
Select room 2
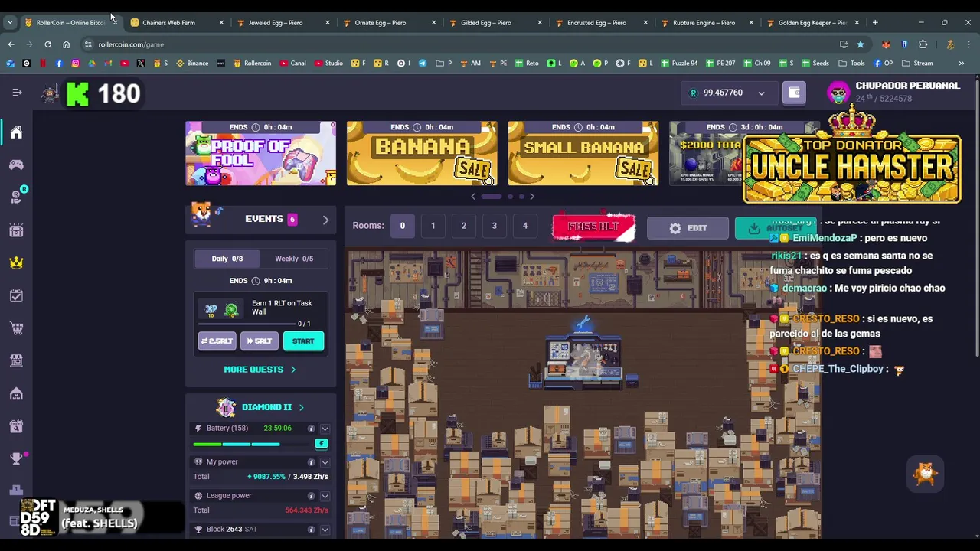(x=463, y=226)
